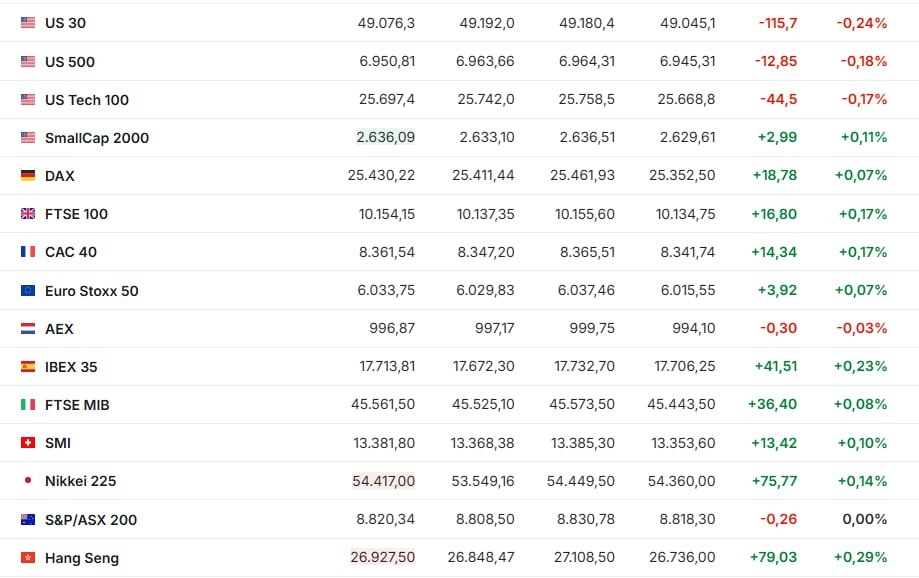Open the US Tech 100 index page
Screen dimensions: 919x578
(87, 100)
